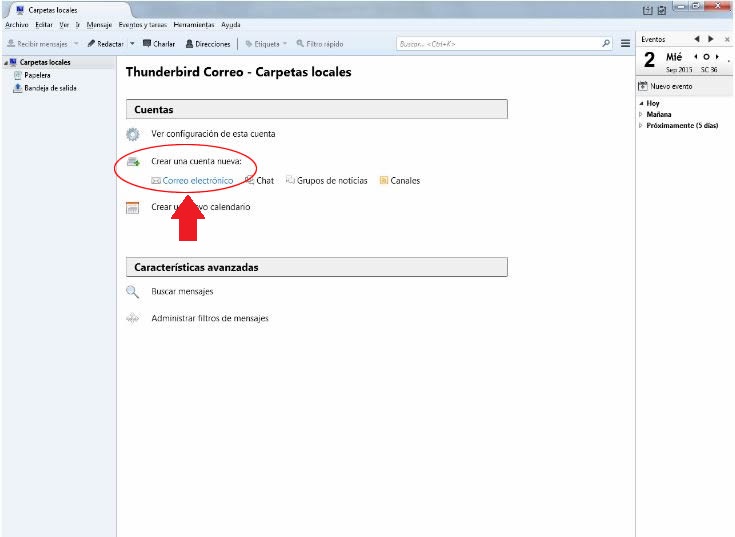This screenshot has height=537, width=735.
Task: Click Correo electrónico link
Action: (197, 180)
